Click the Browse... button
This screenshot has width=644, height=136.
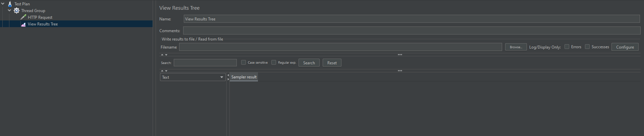click(516, 47)
